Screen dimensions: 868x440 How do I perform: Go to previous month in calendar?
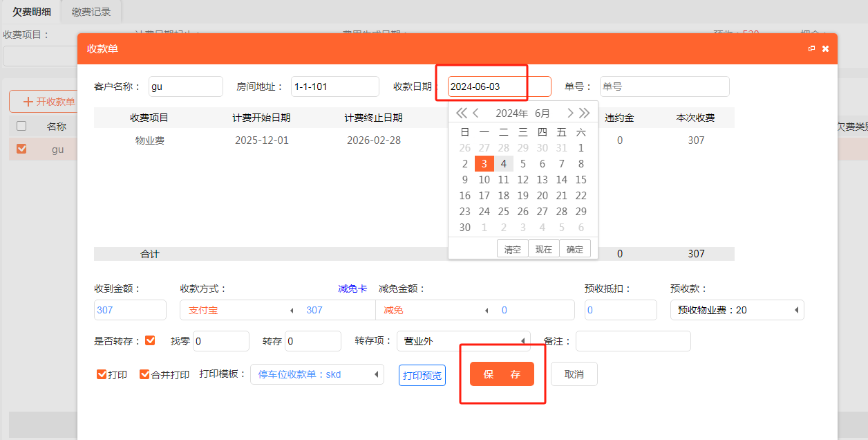click(x=476, y=113)
